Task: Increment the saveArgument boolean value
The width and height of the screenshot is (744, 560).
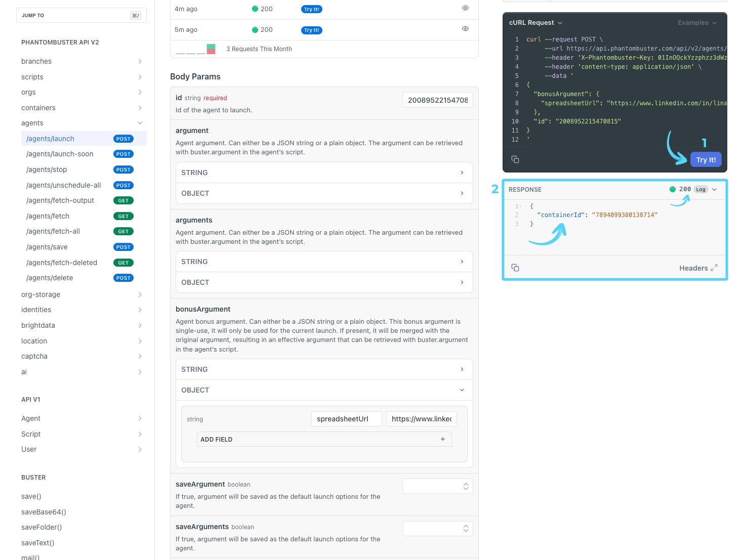Action: tap(466, 484)
